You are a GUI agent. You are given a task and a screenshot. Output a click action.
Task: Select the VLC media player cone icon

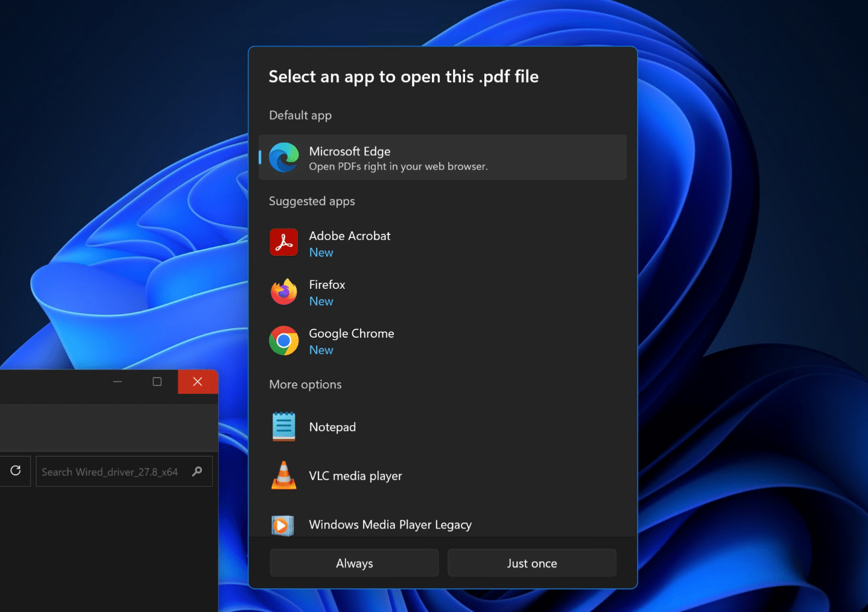tap(284, 475)
